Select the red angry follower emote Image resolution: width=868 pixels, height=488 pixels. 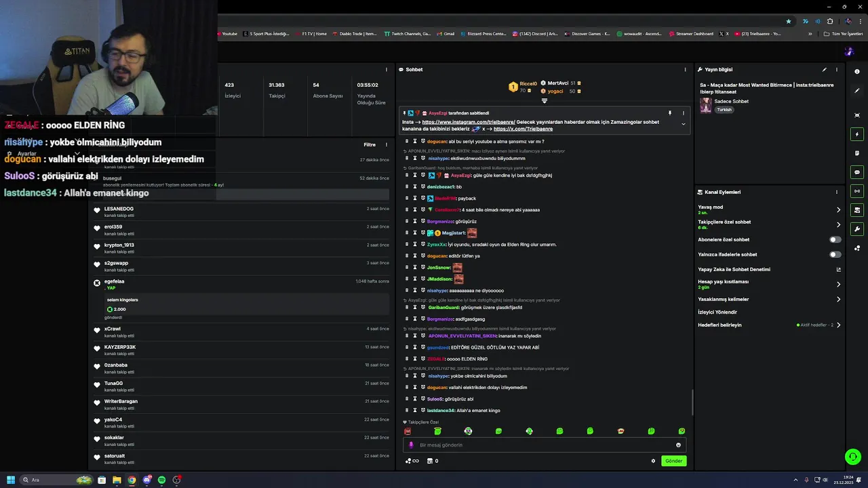coord(408,431)
